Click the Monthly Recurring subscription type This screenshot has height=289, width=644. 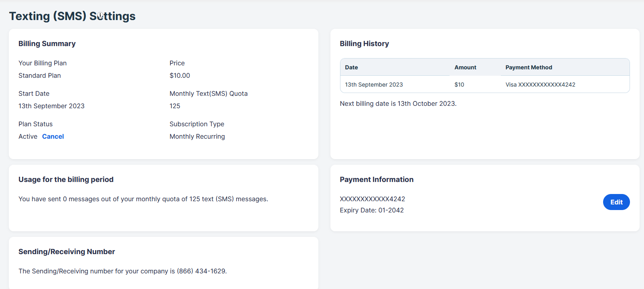tap(197, 137)
